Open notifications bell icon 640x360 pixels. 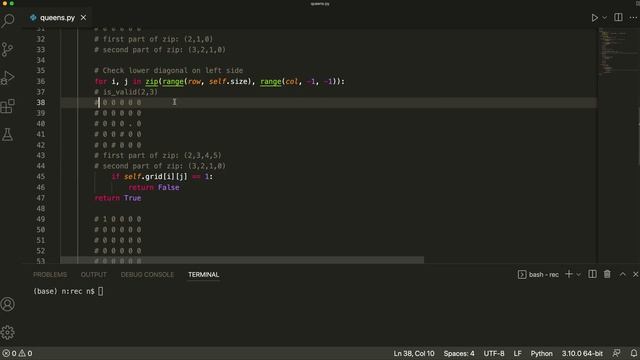click(633, 353)
